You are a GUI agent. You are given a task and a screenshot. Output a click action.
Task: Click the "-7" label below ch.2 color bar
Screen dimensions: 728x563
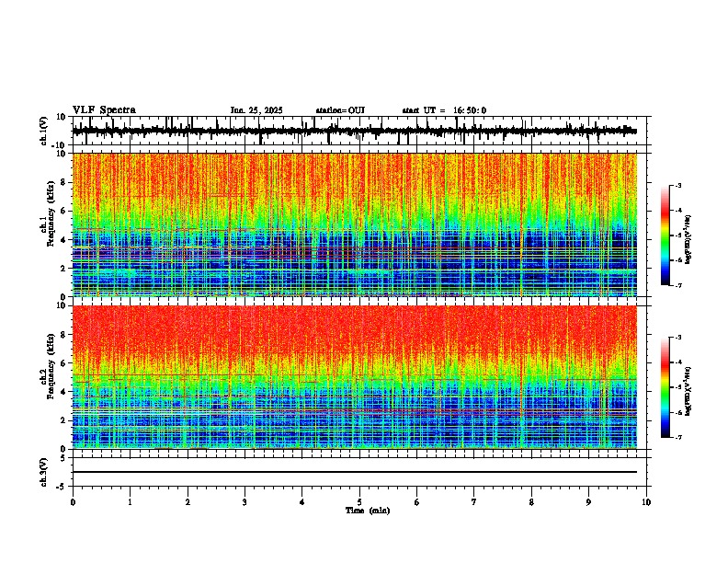coord(677,437)
